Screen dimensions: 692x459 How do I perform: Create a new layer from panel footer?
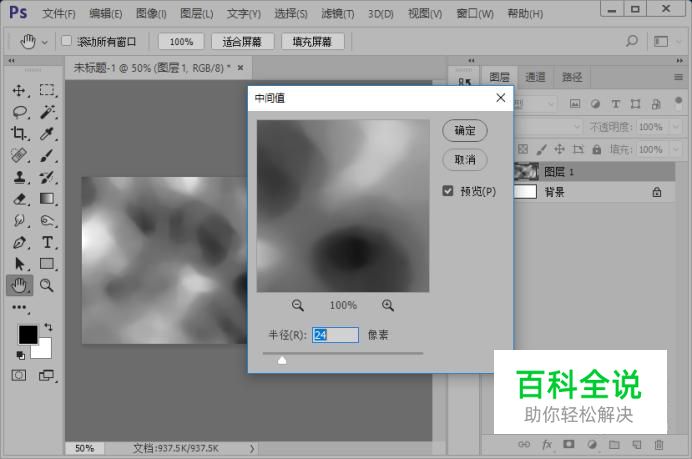point(636,444)
